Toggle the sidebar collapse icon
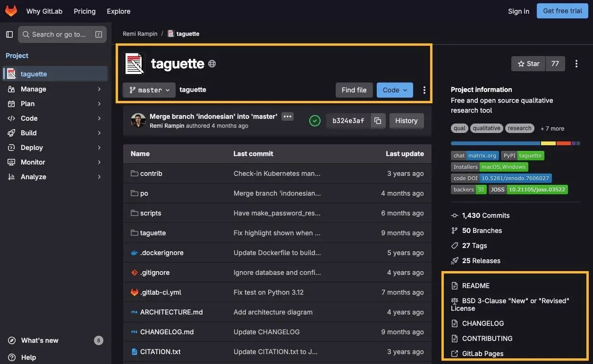 click(x=9, y=34)
